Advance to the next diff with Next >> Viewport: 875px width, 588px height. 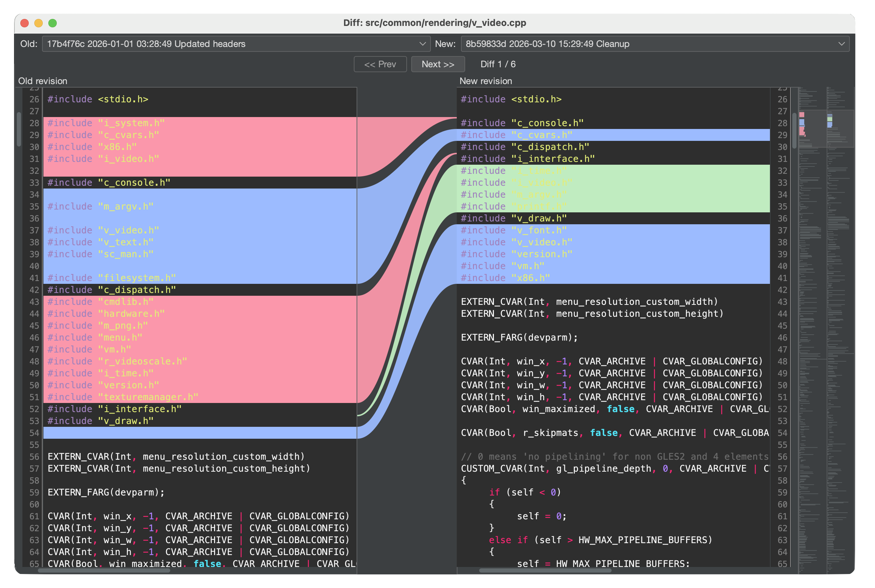click(438, 64)
